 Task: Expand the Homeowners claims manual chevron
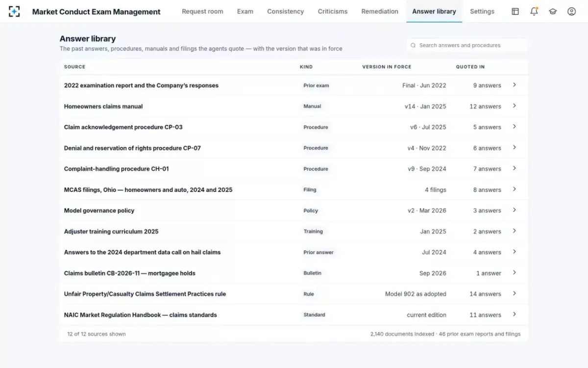[x=514, y=106]
